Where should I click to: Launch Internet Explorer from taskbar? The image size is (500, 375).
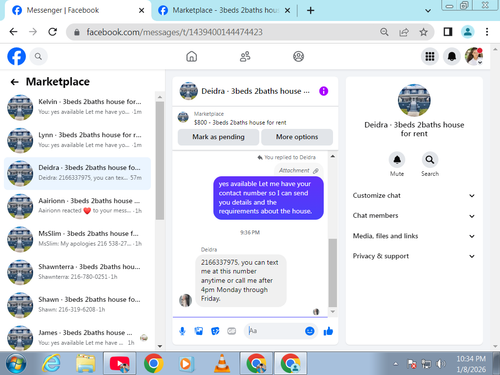coord(51,363)
